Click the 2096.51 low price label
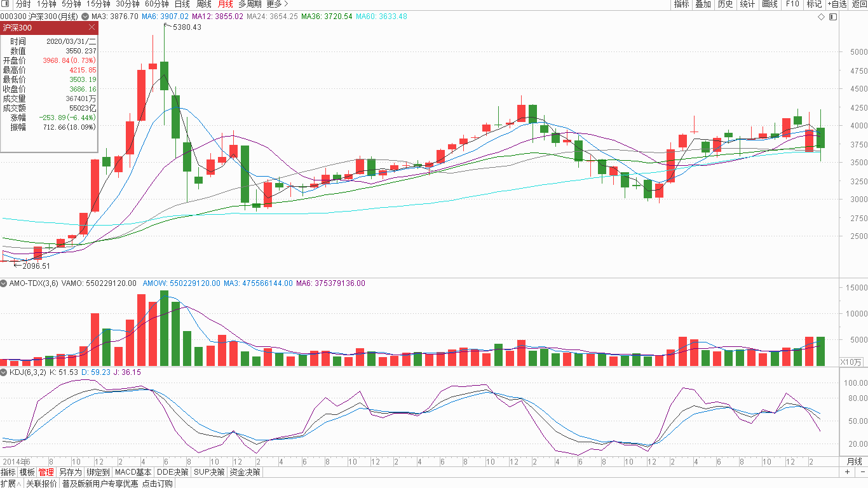Viewport: 868px width, 488px height. click(36, 266)
